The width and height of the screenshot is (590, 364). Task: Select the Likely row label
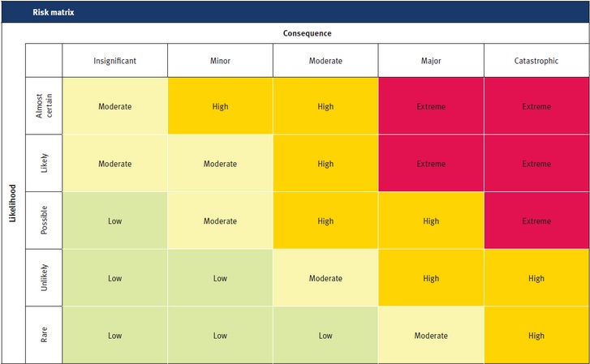click(44, 164)
